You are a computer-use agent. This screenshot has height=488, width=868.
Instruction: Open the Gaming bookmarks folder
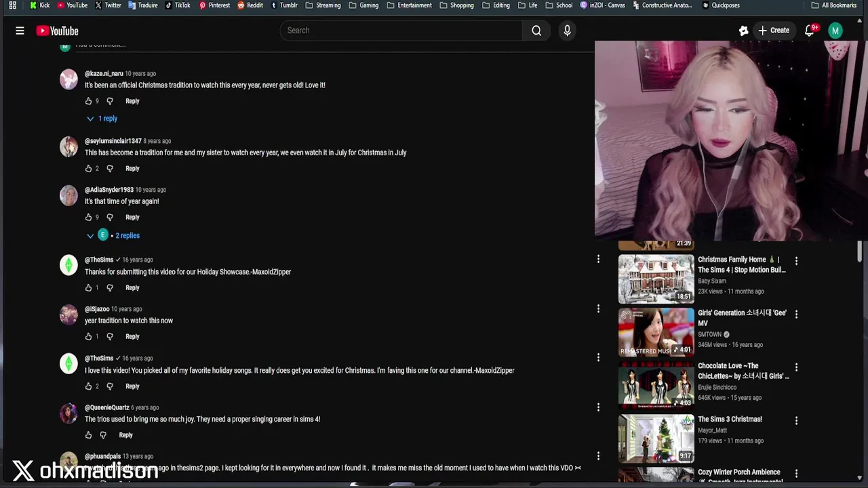tap(364, 5)
